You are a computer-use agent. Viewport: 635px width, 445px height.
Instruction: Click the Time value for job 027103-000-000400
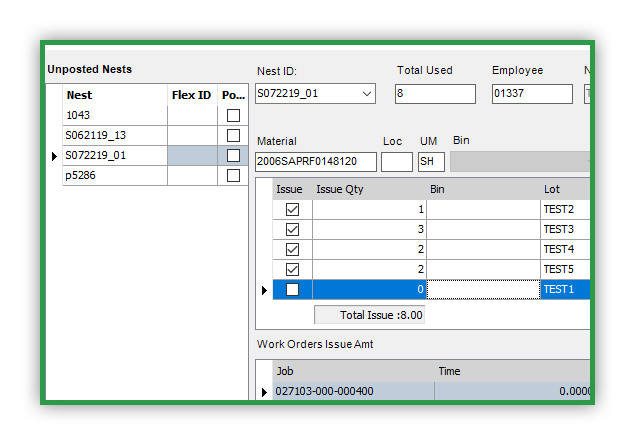coord(512,391)
